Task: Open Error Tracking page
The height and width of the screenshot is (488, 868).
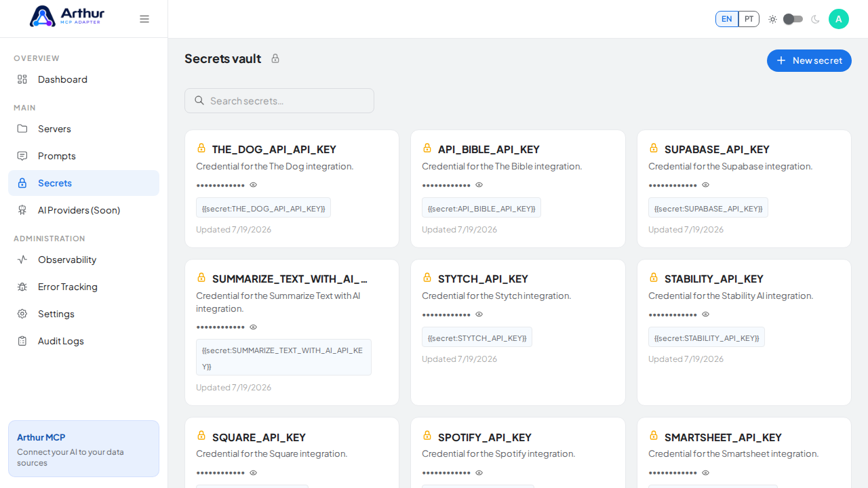Action: (x=83, y=287)
